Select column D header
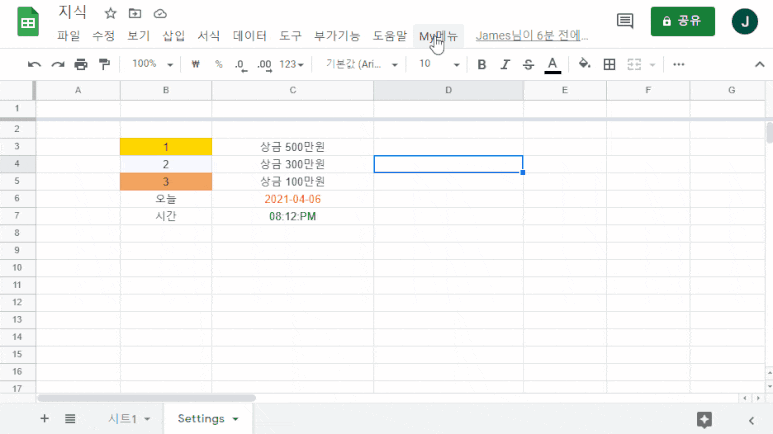Image resolution: width=773 pixels, height=434 pixels. (448, 90)
